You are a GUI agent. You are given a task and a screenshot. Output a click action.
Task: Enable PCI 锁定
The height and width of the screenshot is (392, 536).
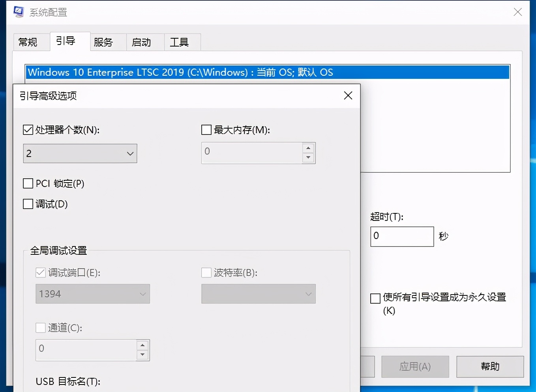[28, 183]
